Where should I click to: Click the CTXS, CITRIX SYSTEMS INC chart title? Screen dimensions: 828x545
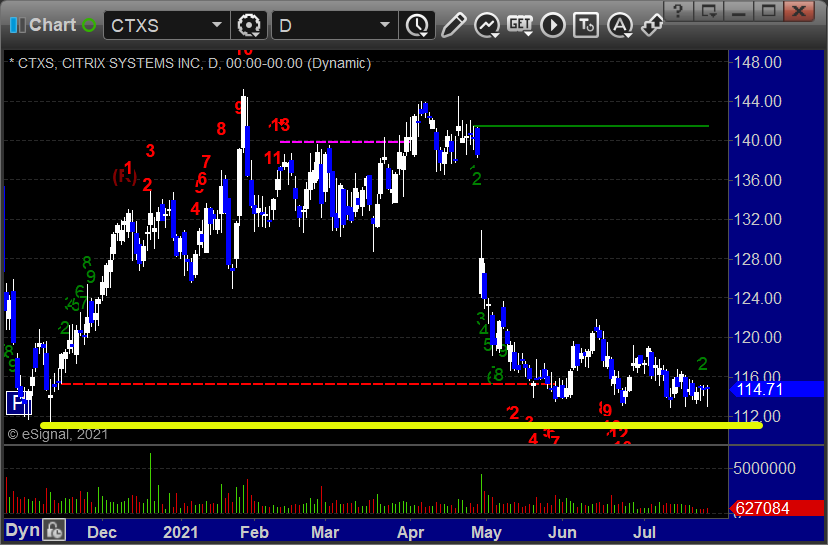point(190,63)
